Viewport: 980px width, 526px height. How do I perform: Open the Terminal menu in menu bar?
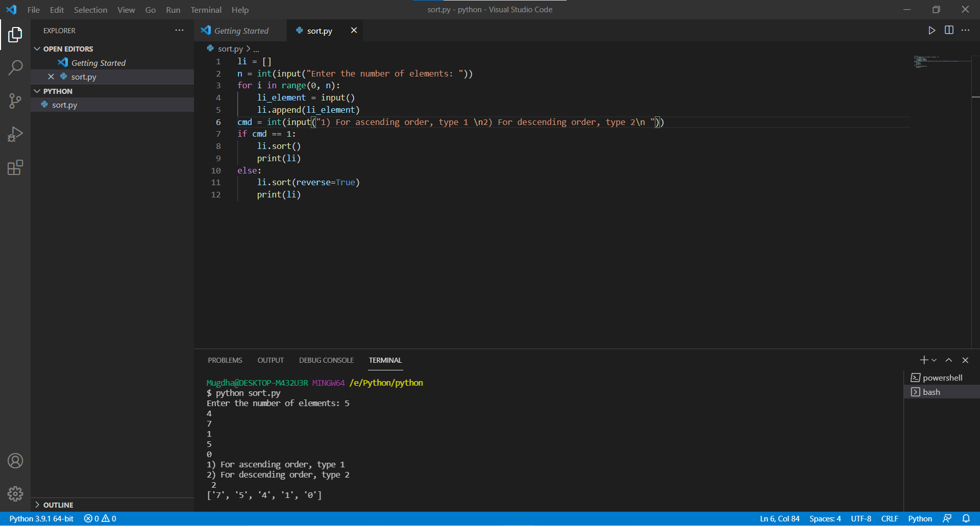(x=206, y=10)
